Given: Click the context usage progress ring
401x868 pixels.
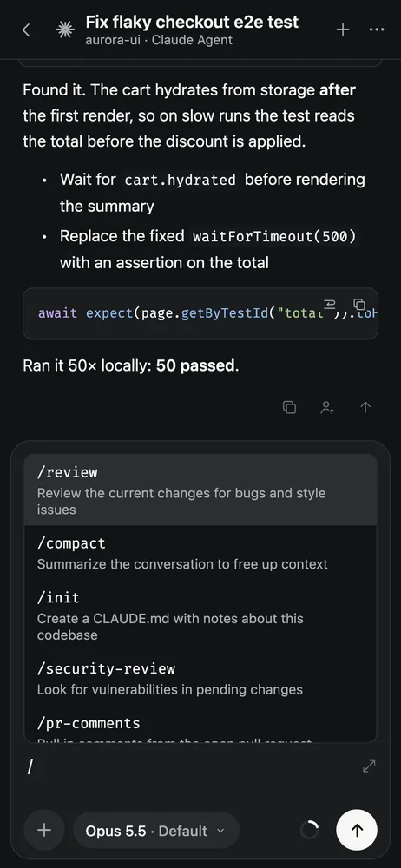Looking at the screenshot, I should [x=310, y=831].
